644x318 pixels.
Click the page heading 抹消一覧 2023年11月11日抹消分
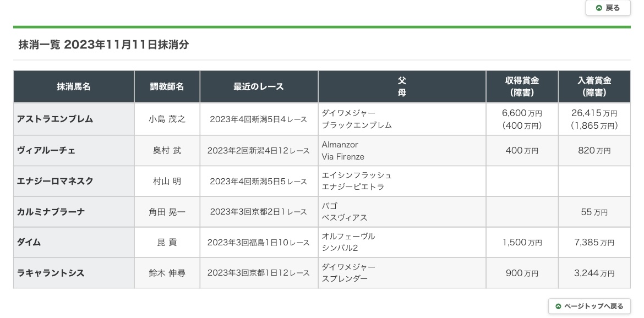(104, 45)
